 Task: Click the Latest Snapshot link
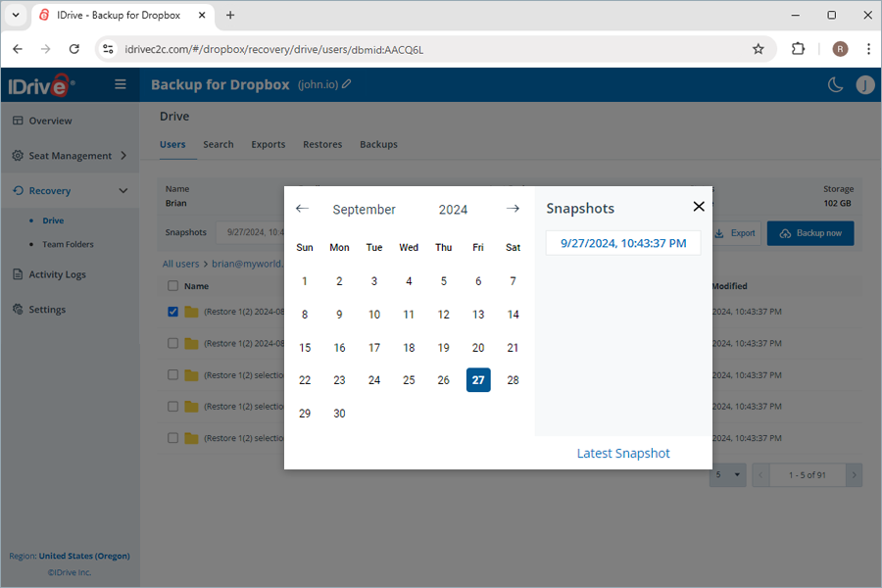pos(623,453)
